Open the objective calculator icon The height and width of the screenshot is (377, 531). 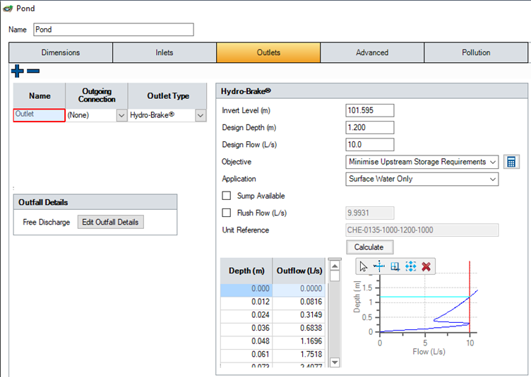pos(511,162)
